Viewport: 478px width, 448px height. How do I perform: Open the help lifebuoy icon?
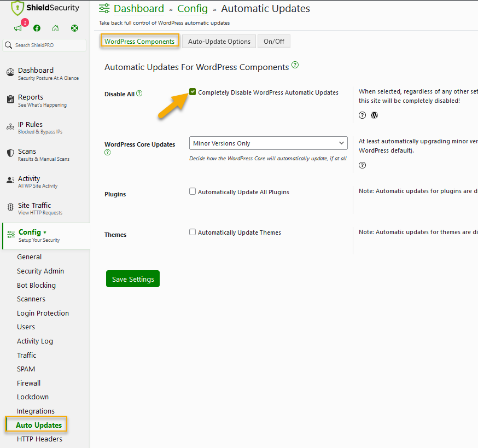(x=75, y=28)
